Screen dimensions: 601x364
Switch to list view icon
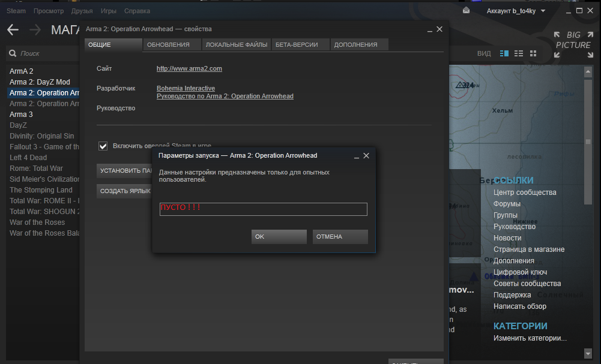[x=519, y=53]
